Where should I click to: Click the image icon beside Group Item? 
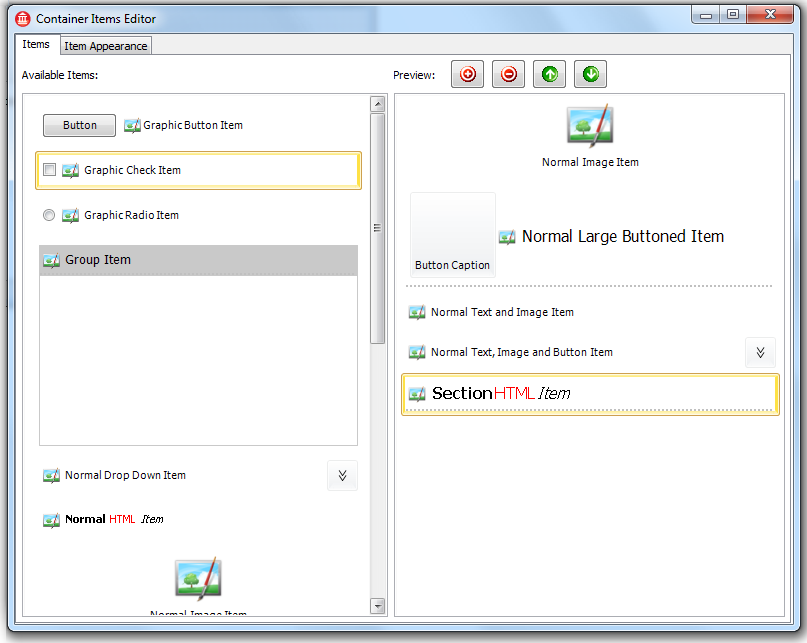pyautogui.click(x=51, y=260)
